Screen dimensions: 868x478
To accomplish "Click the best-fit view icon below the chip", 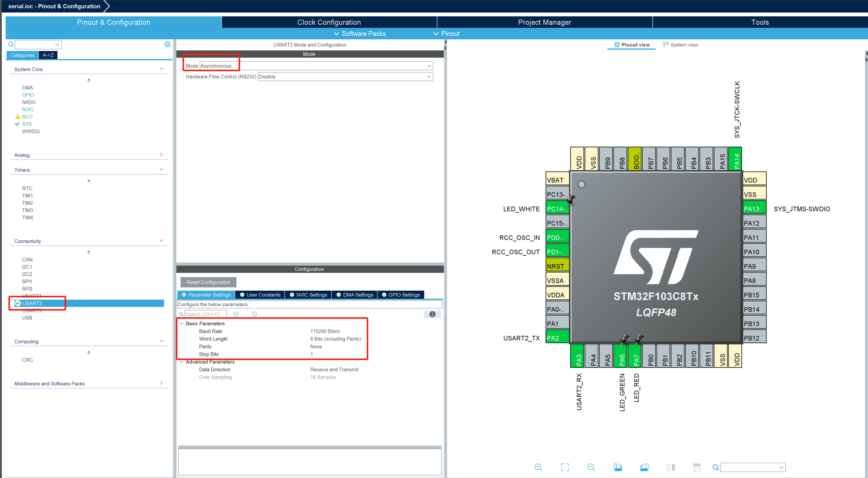I will point(565,468).
